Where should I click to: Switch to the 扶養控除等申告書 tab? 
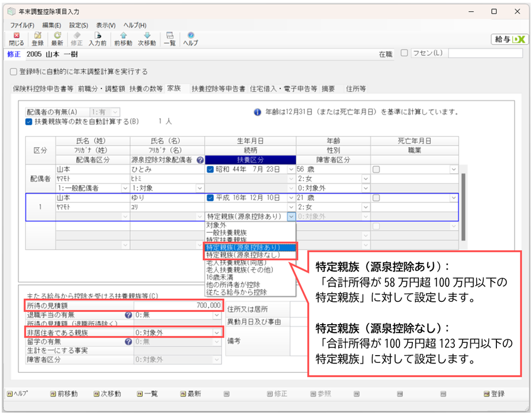tap(218, 89)
